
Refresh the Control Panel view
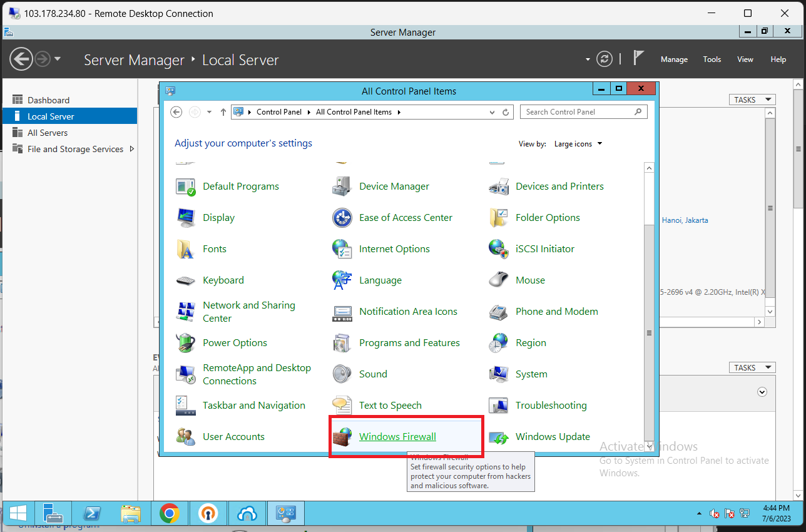(506, 112)
